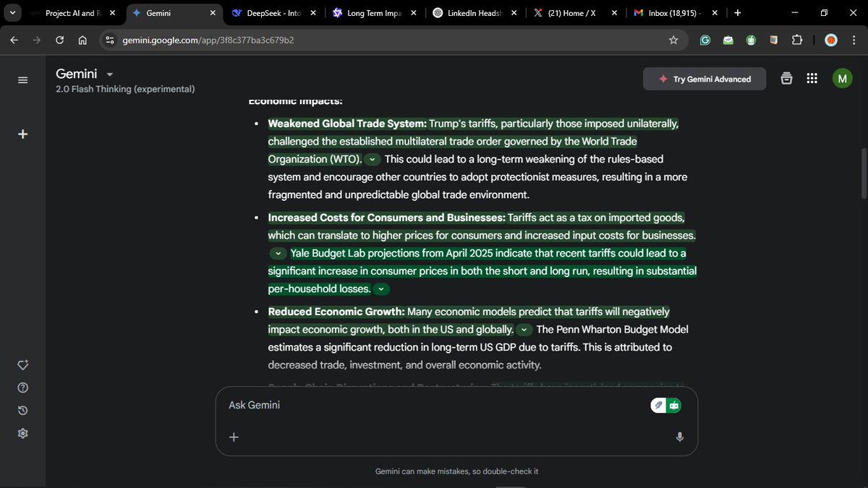Open Gem manager heart-sparkle icon in sidebar

22,365
